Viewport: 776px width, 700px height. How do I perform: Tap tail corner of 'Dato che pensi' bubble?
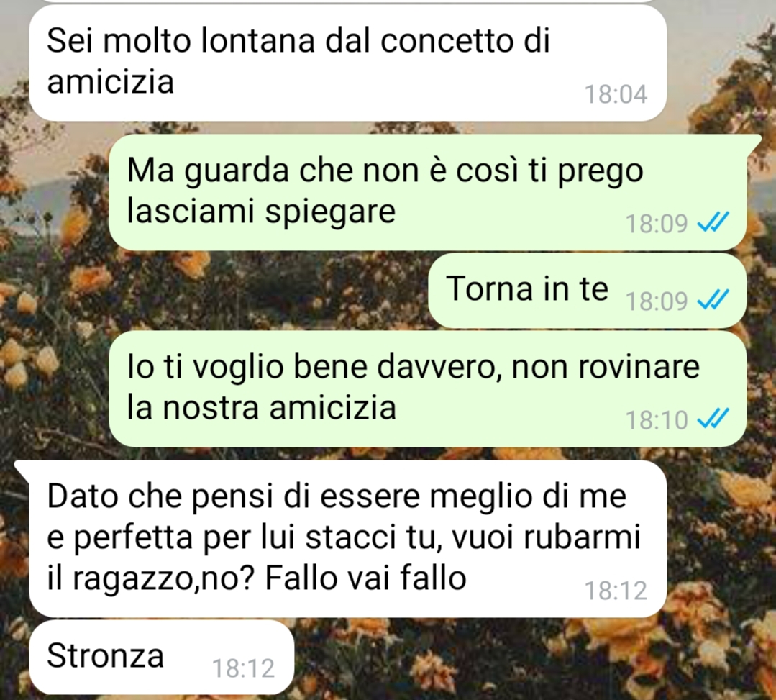pos(23,468)
